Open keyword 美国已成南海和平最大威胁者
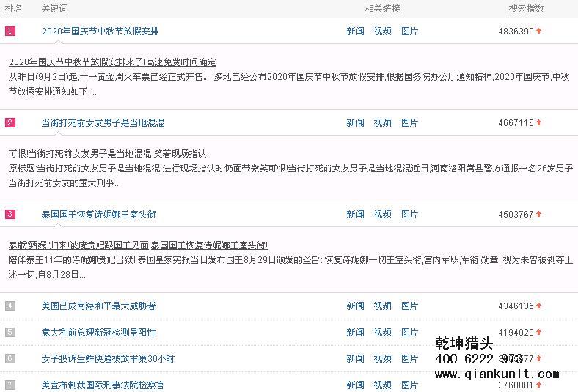The image size is (578, 392). coord(98,306)
